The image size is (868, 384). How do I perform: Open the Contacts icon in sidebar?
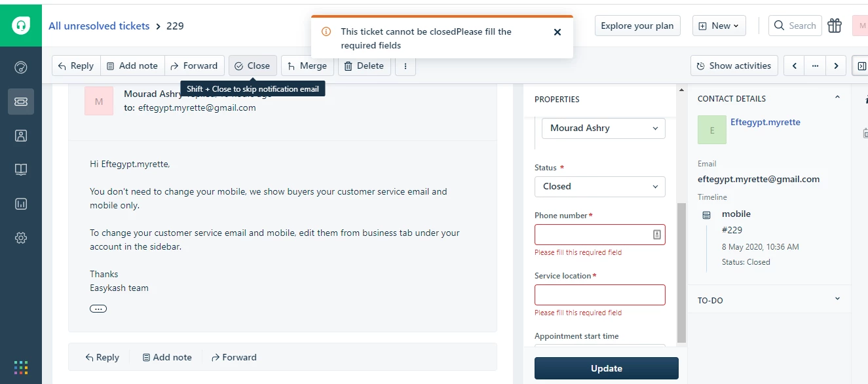[21, 136]
